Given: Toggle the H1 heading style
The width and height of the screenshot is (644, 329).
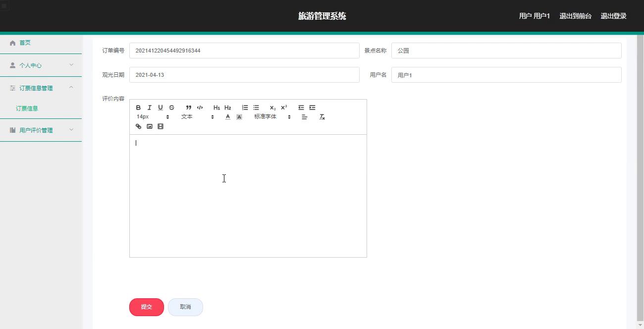Looking at the screenshot, I should click(x=216, y=108).
